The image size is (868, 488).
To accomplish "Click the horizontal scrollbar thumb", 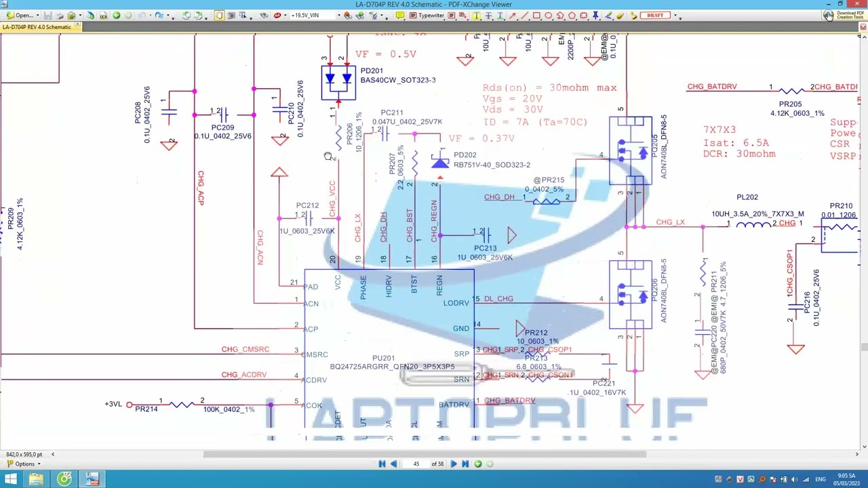I will pos(426,454).
